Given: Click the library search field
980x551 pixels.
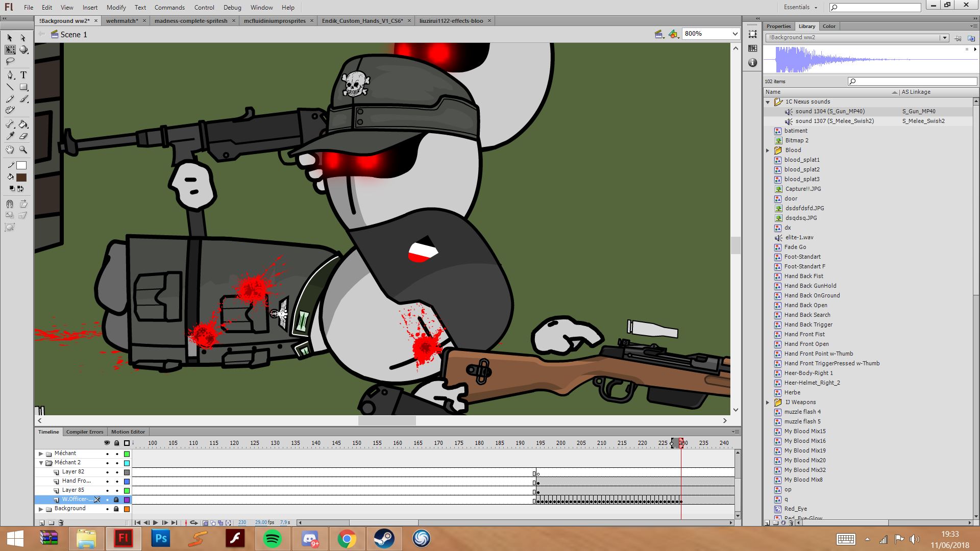Looking at the screenshot, I should [912, 82].
